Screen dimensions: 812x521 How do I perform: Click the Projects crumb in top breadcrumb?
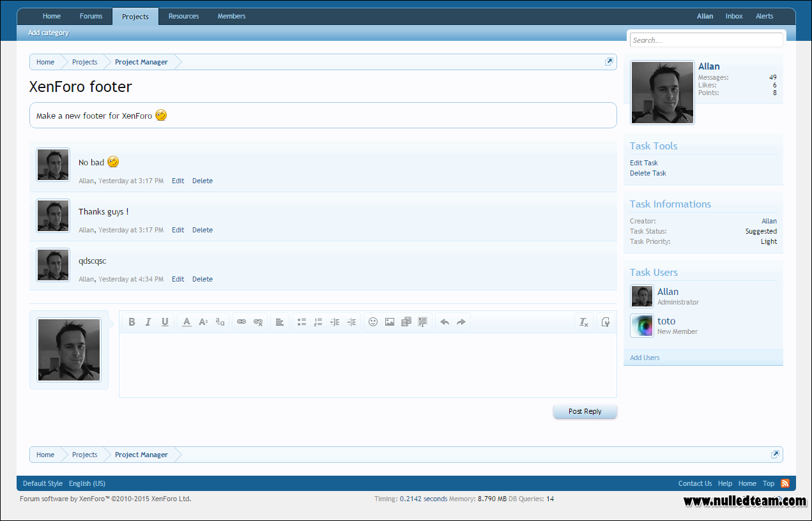(85, 62)
